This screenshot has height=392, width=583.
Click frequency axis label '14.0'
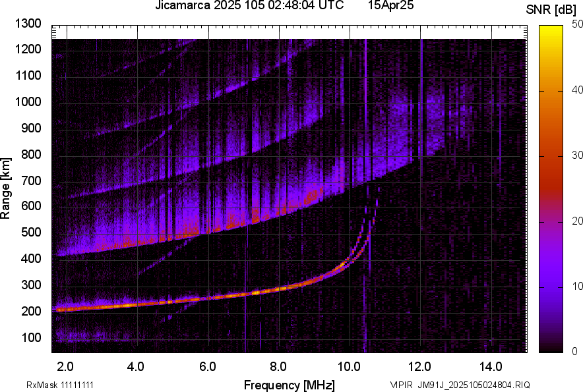491,367
